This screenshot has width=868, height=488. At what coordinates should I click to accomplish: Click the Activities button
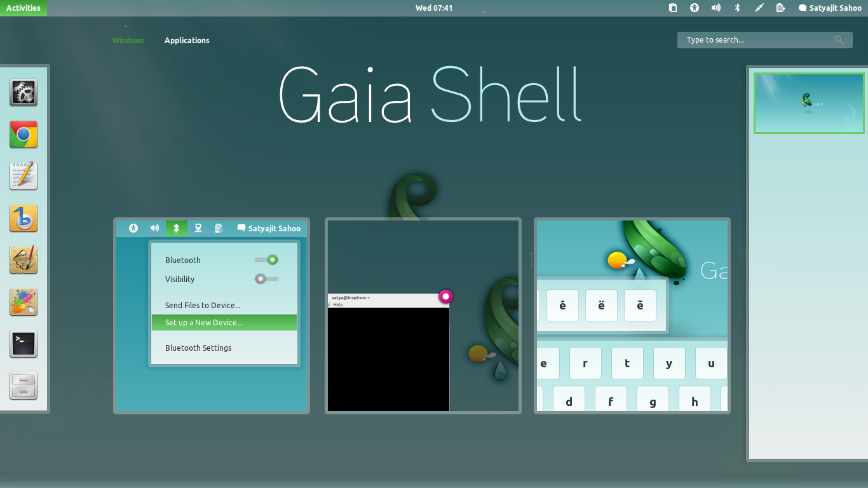pyautogui.click(x=24, y=8)
